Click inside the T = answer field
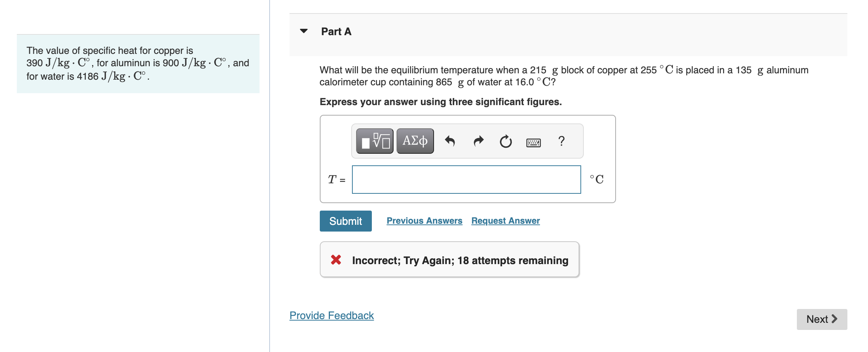Screen dimensions: 868x352 pos(466,180)
